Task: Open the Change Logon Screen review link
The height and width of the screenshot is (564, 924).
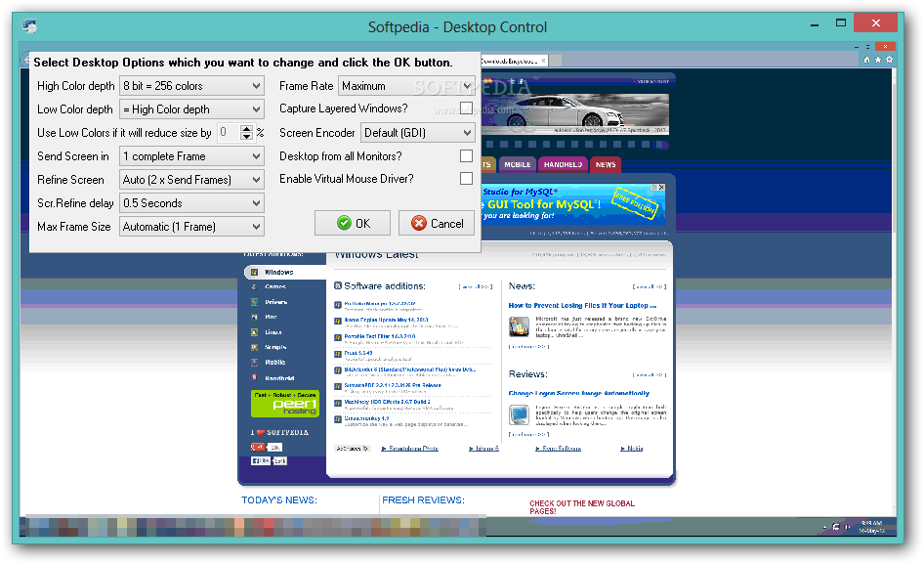Action: (578, 393)
